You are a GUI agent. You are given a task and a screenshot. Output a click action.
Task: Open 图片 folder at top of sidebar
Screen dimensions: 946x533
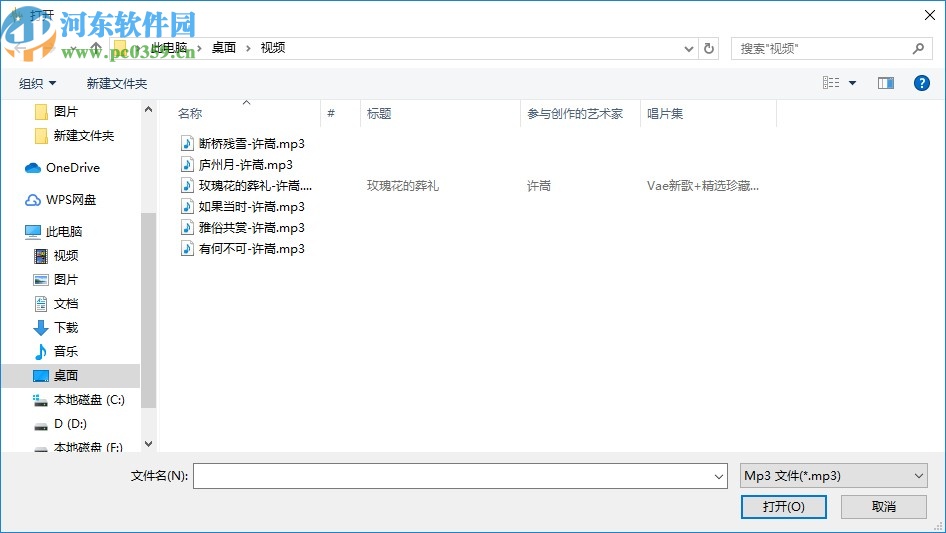pyautogui.click(x=65, y=112)
